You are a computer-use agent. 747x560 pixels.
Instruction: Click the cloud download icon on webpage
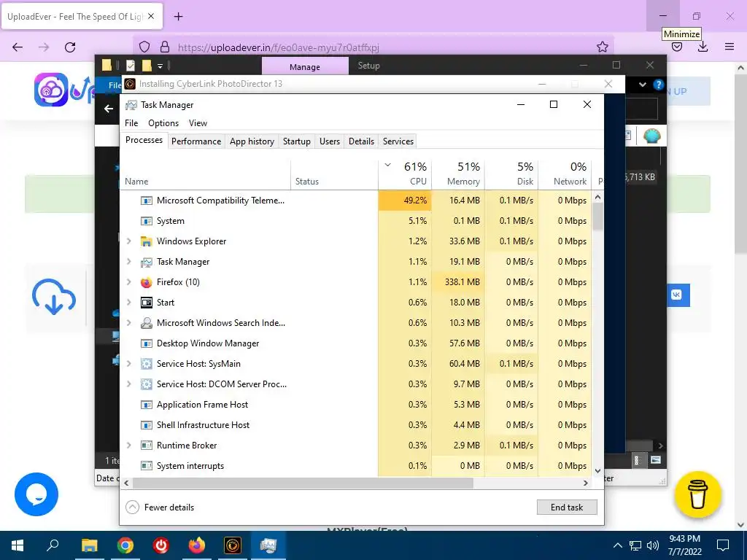pos(54,297)
